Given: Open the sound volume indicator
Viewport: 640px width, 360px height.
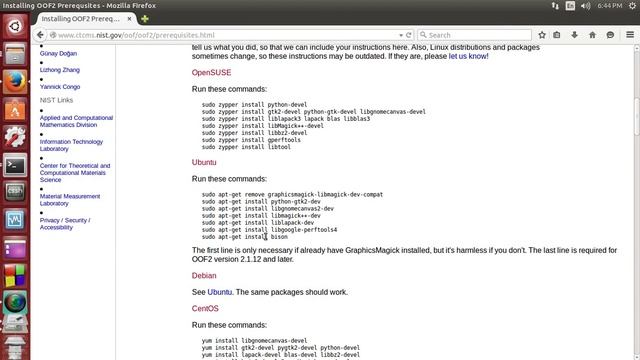Looking at the screenshot, I should pos(585,6).
